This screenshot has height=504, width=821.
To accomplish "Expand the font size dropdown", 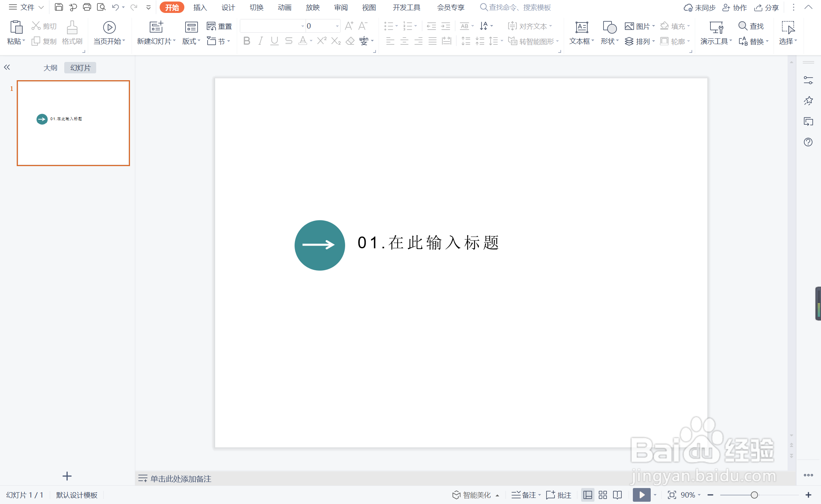I will pos(337,26).
